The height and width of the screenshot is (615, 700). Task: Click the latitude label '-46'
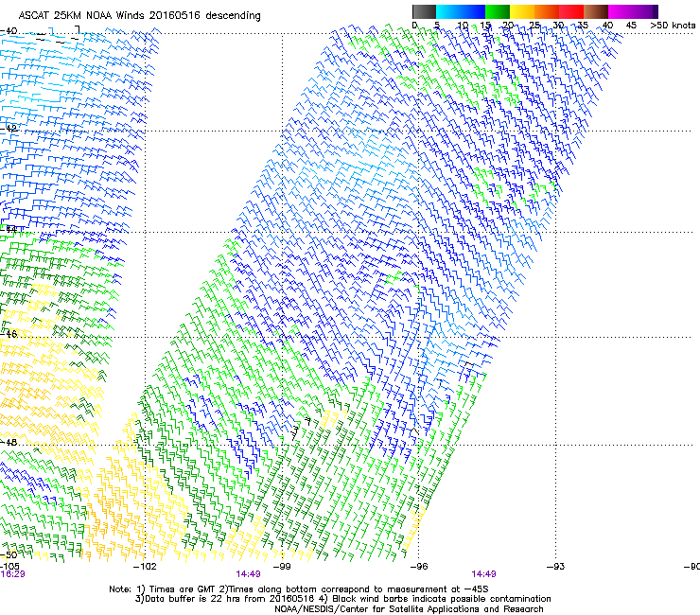(x=9, y=334)
